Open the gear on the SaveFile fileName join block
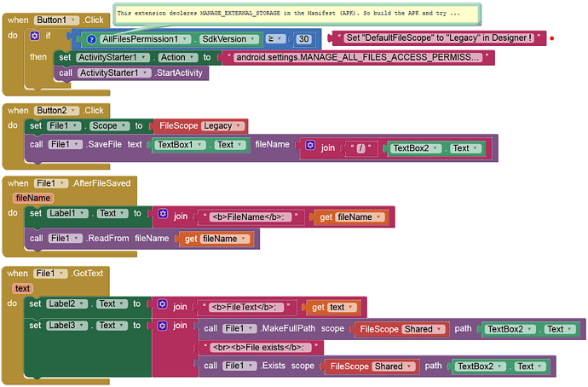 click(x=310, y=145)
